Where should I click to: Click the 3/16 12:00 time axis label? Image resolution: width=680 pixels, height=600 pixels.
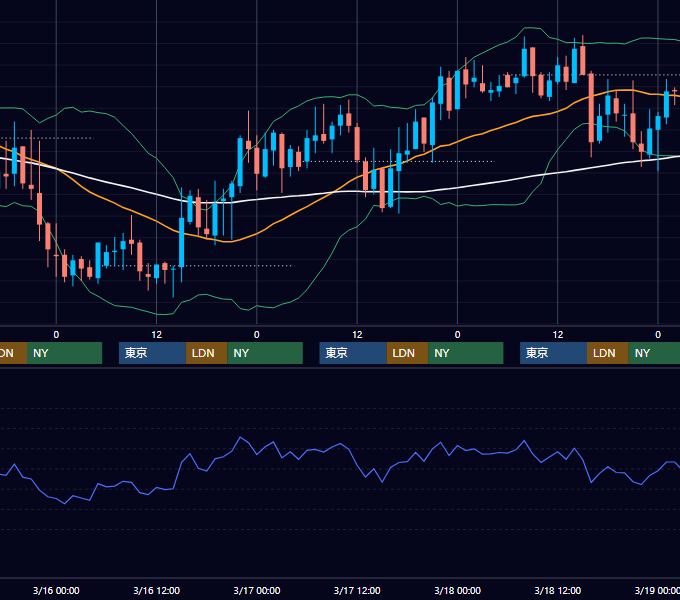157,590
